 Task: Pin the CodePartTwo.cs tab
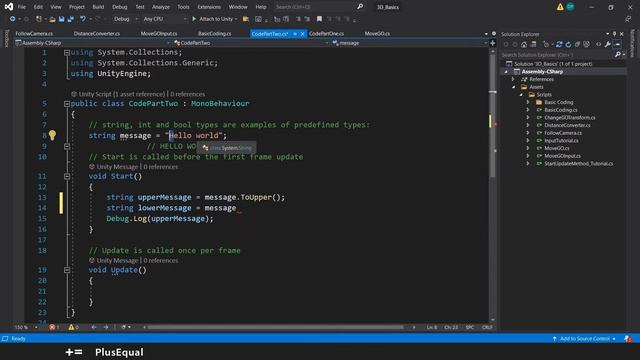click(295, 34)
